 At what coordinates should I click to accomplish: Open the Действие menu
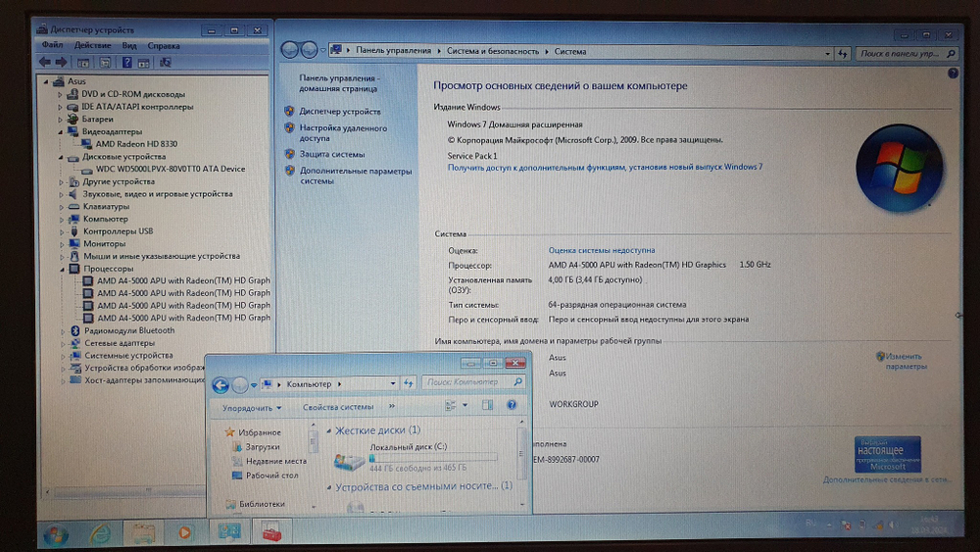pos(92,45)
